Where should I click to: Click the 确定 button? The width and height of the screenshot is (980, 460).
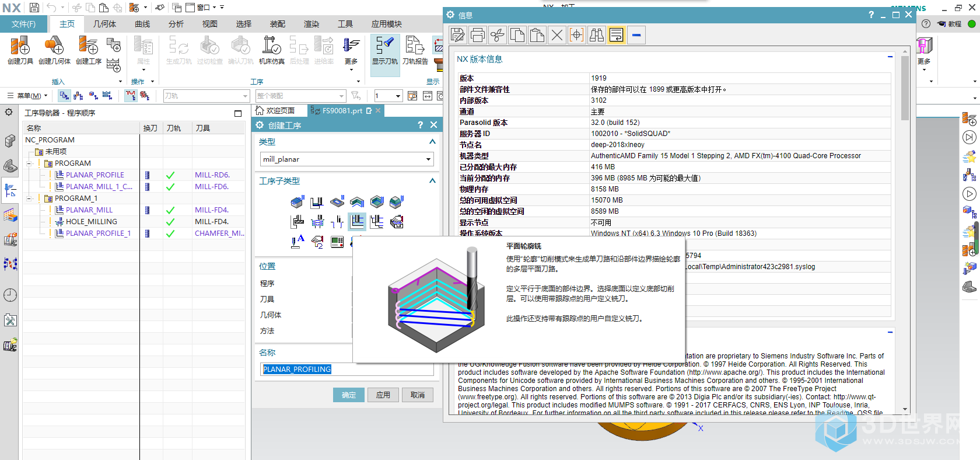(x=349, y=395)
